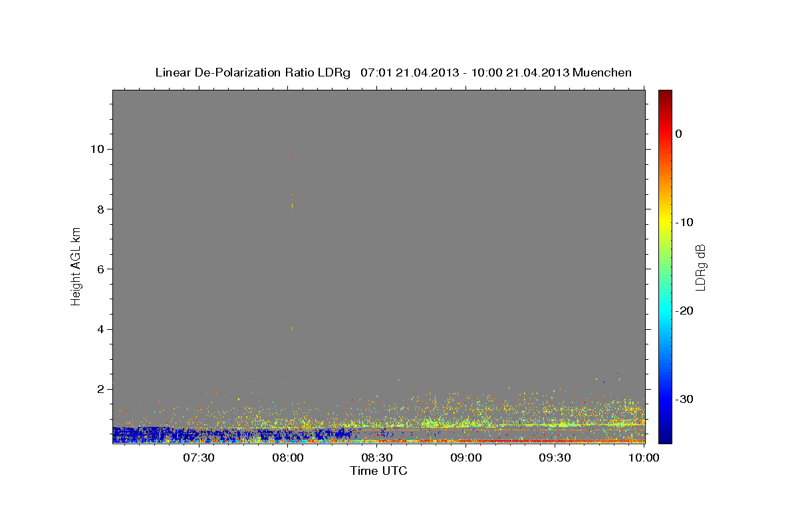Pick the dark blue bottom of colorbar

click(x=665, y=436)
